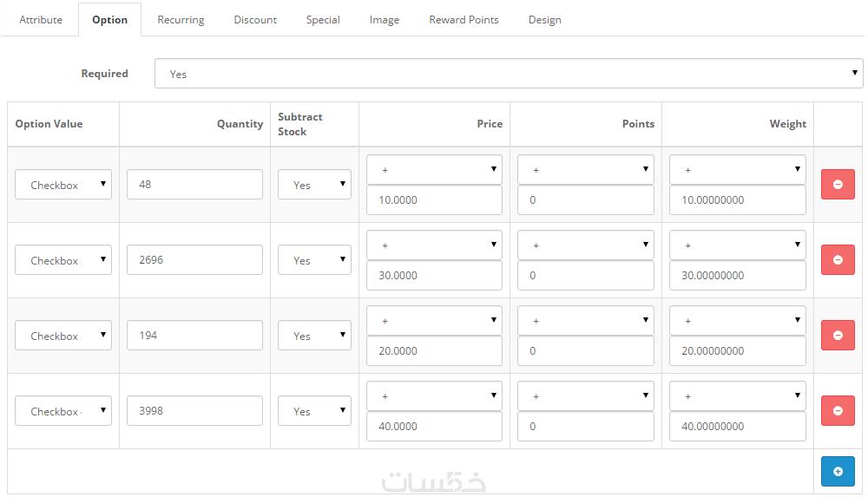Image resolution: width=868 pixels, height=503 pixels.
Task: Remove the option row with quantity 2696
Action: (838, 260)
